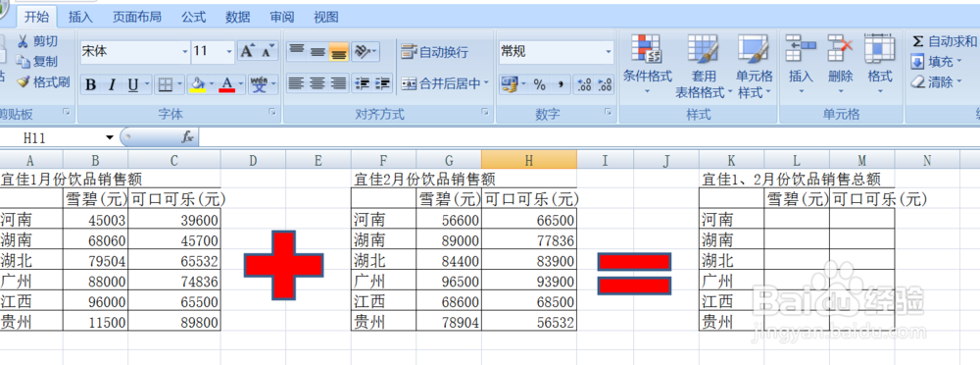Viewport: 980px width, 365px height.
Task: Open text orientation options
Action: [366, 51]
